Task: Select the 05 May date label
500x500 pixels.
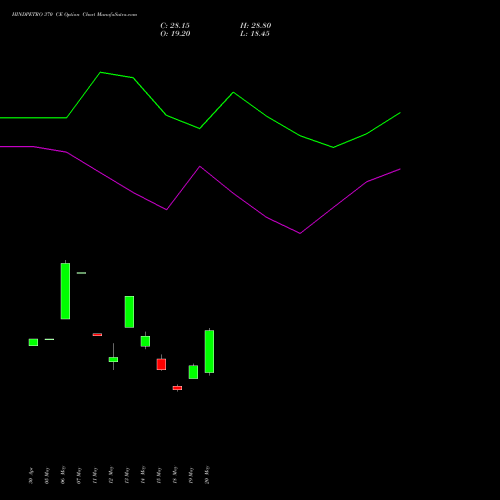Action: tap(47, 475)
